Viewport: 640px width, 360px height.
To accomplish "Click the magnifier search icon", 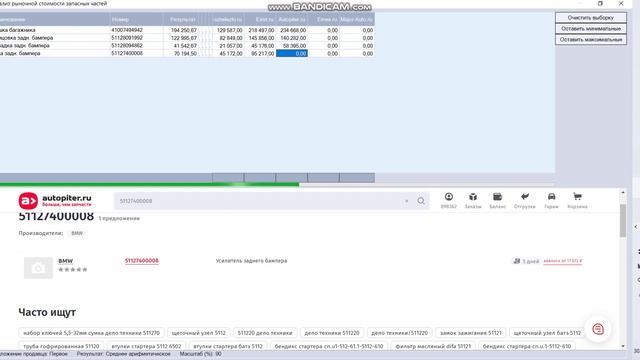I will tap(421, 201).
